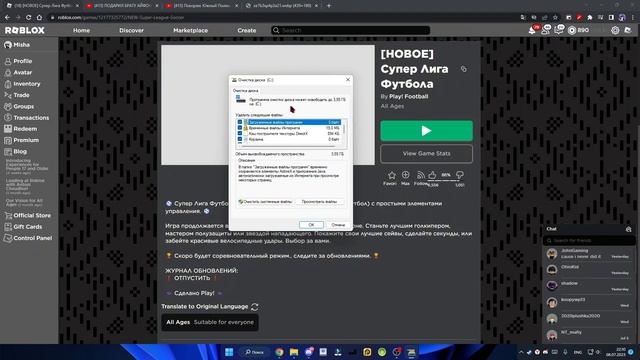Switch to the second YouTube browser tab
Image resolution: width=640 pixels, height=360 pixels.
(x=122, y=6)
